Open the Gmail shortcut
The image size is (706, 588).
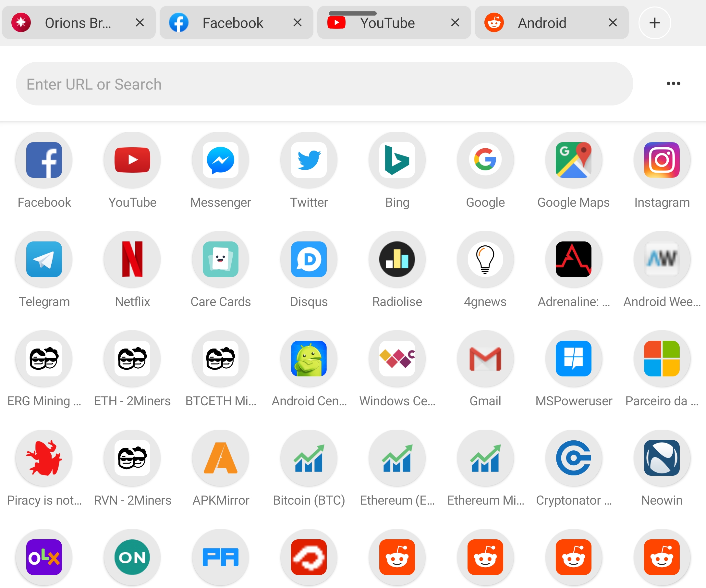[485, 359]
